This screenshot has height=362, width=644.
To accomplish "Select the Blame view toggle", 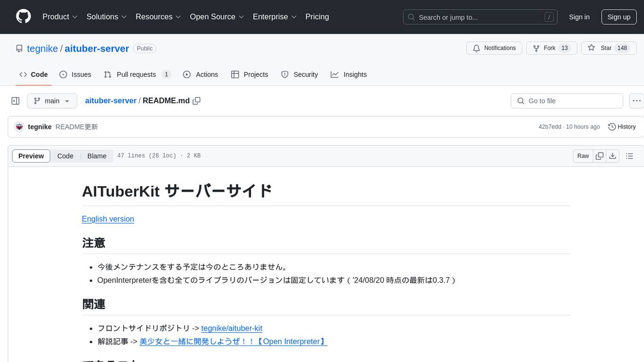I will pyautogui.click(x=97, y=156).
